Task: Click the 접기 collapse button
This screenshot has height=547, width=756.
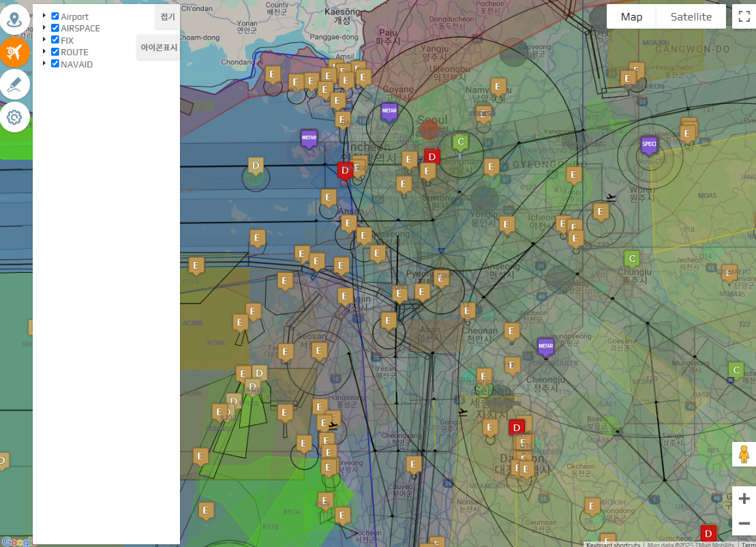Action: coord(168,16)
